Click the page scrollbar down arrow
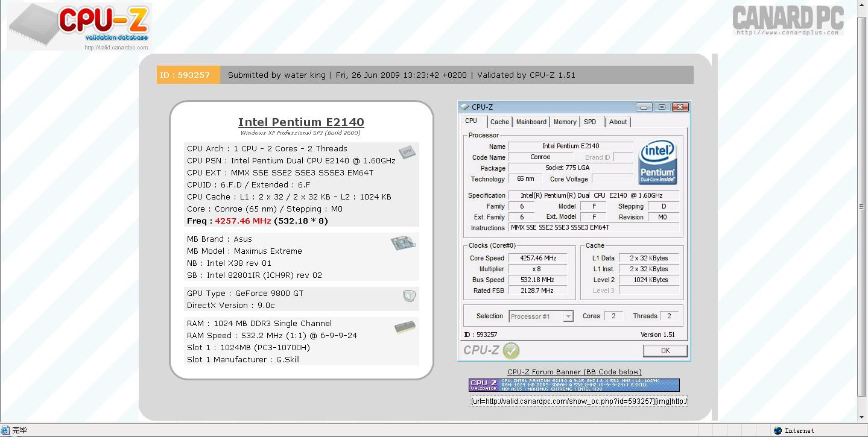 click(x=862, y=417)
